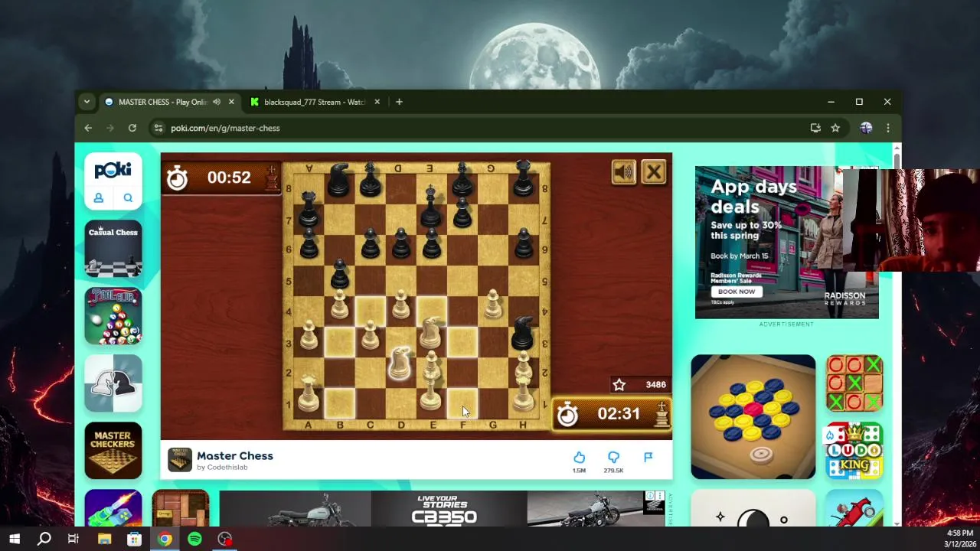Click the install app icon in address bar
This screenshot has height=551, width=980.
click(815, 128)
